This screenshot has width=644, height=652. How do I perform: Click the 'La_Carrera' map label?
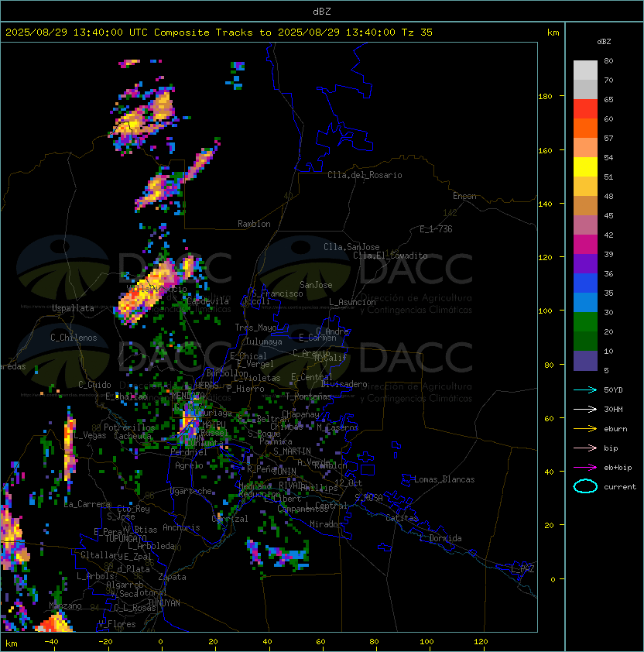click(x=87, y=504)
